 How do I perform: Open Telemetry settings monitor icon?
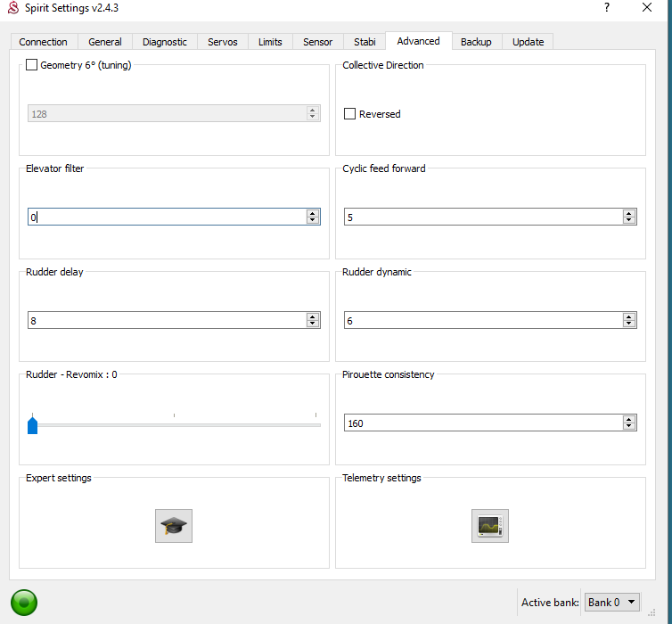pyautogui.click(x=489, y=526)
